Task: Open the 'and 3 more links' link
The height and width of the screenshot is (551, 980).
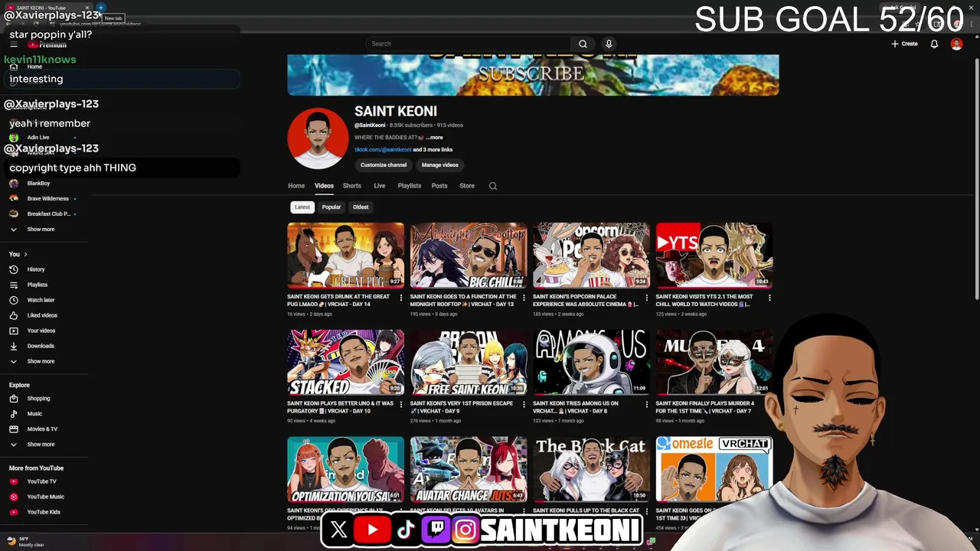Action: click(x=433, y=150)
